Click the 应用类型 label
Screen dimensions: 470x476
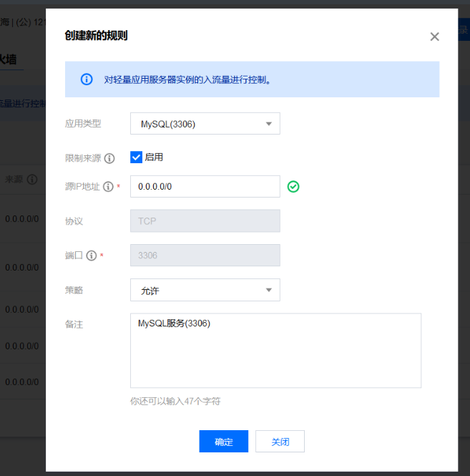click(x=83, y=124)
